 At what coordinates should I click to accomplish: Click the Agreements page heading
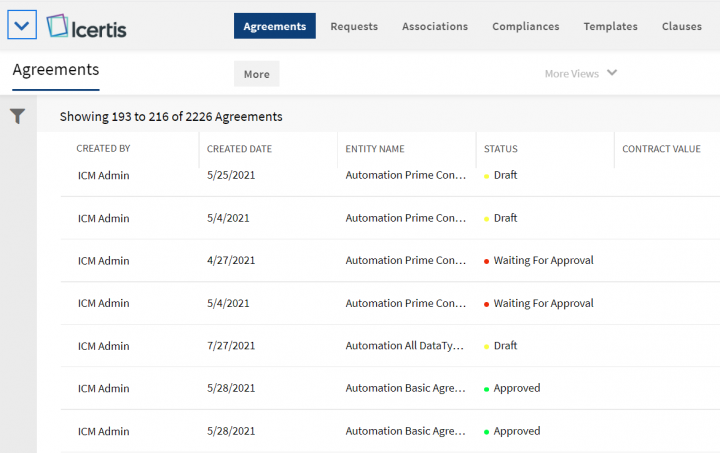click(55, 70)
